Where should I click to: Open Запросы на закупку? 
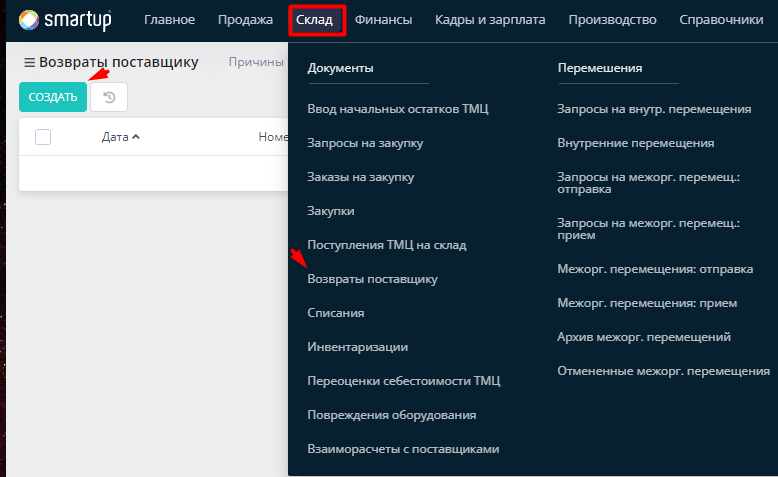pyautogui.click(x=365, y=143)
